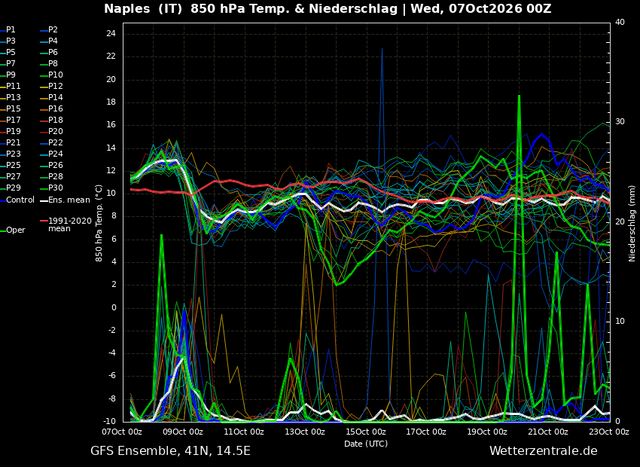
Task: Click the P27 legend label
Action: [13, 177]
